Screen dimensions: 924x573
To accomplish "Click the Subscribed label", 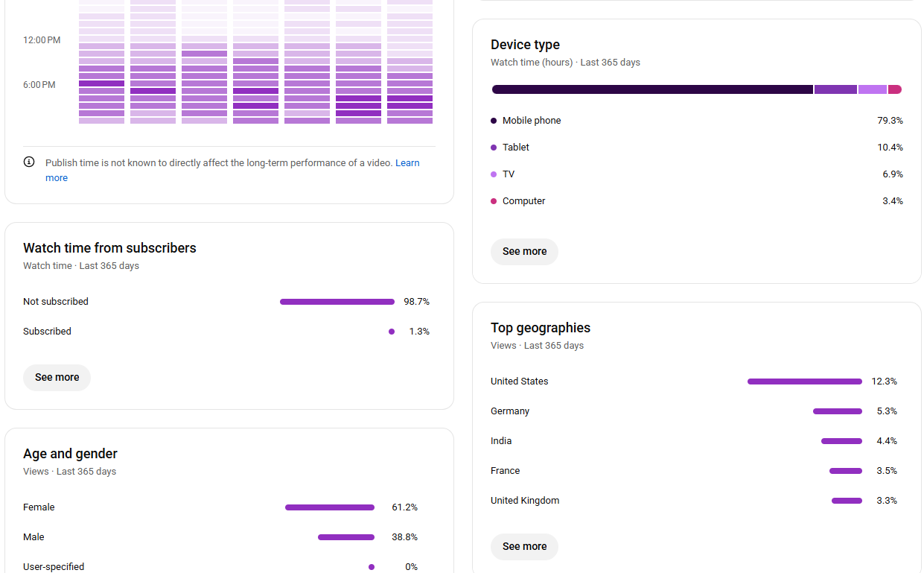I will (x=47, y=332).
